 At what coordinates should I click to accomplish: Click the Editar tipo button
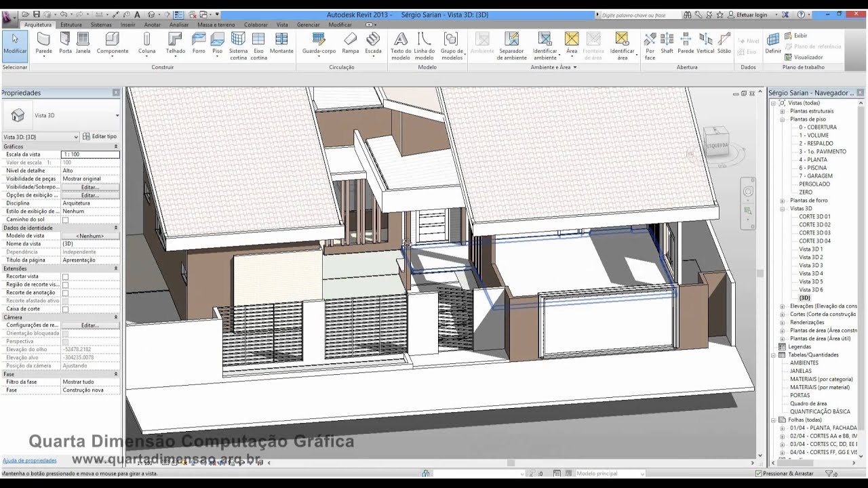100,136
